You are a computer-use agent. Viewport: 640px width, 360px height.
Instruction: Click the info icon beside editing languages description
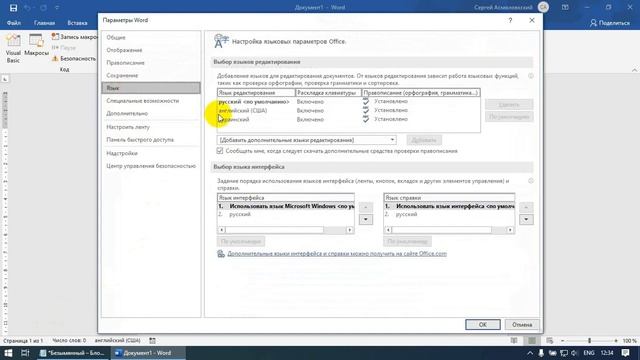[531, 76]
